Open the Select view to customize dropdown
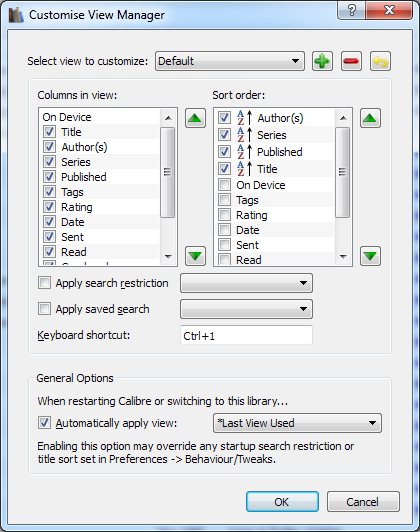Screen dimensions: 420x532 click(x=230, y=61)
